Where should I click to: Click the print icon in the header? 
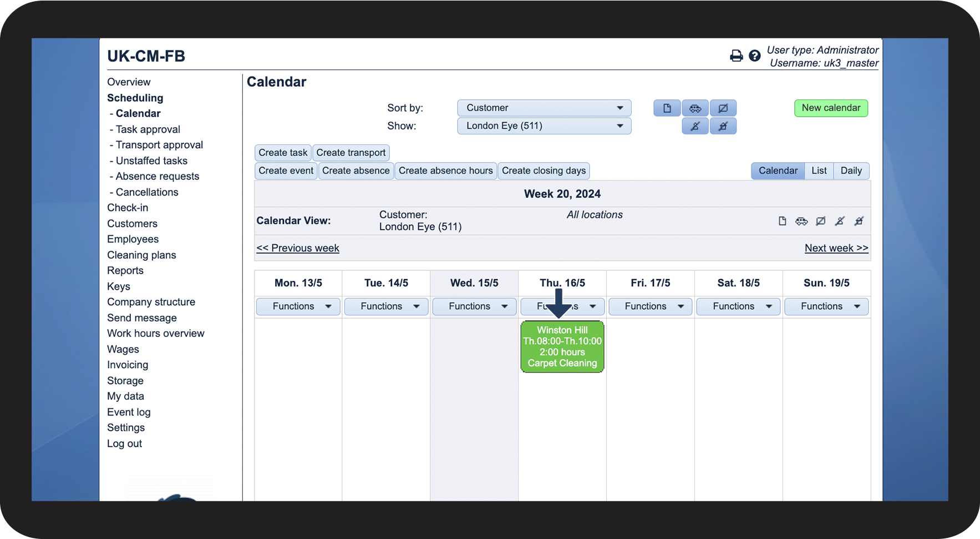[736, 56]
